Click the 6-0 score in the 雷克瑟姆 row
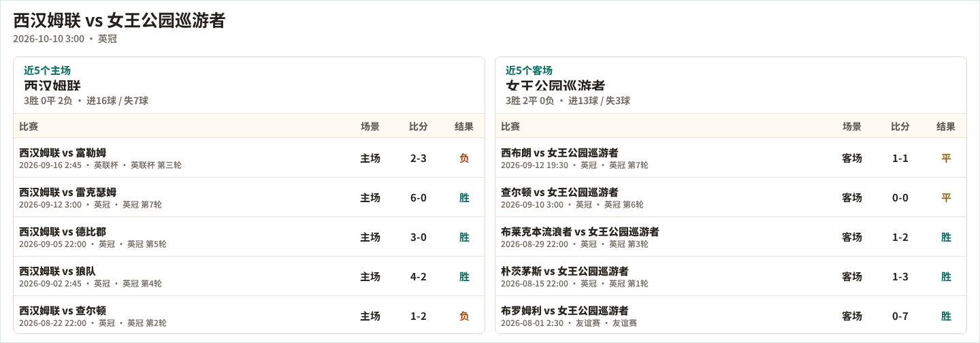 pyautogui.click(x=419, y=198)
